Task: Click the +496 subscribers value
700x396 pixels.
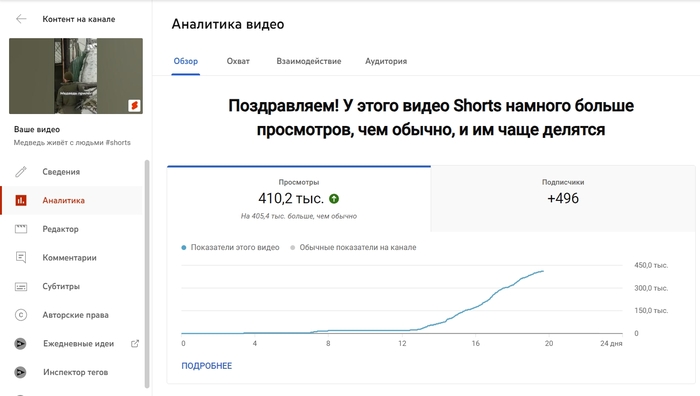Action: coord(563,198)
